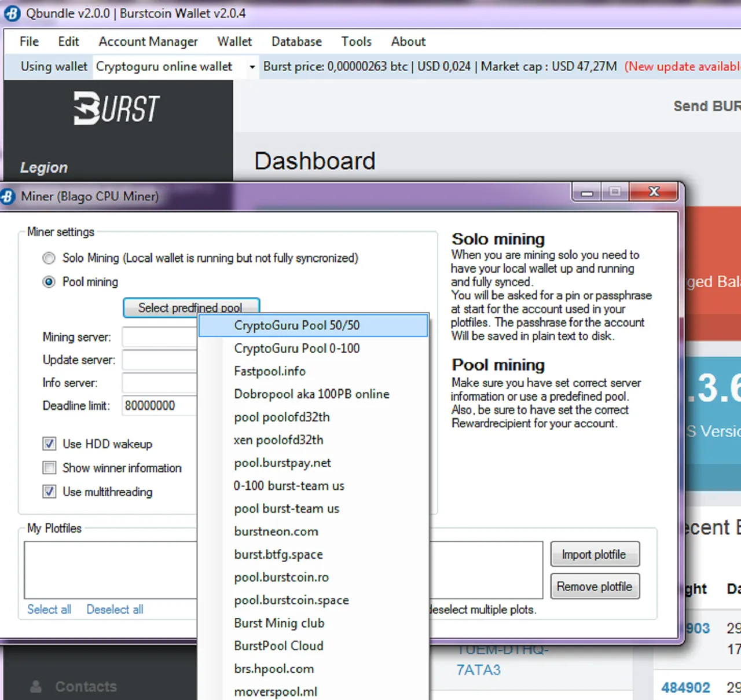This screenshot has width=741, height=700.
Task: Click the Burst price ticker text
Action: coord(335,67)
